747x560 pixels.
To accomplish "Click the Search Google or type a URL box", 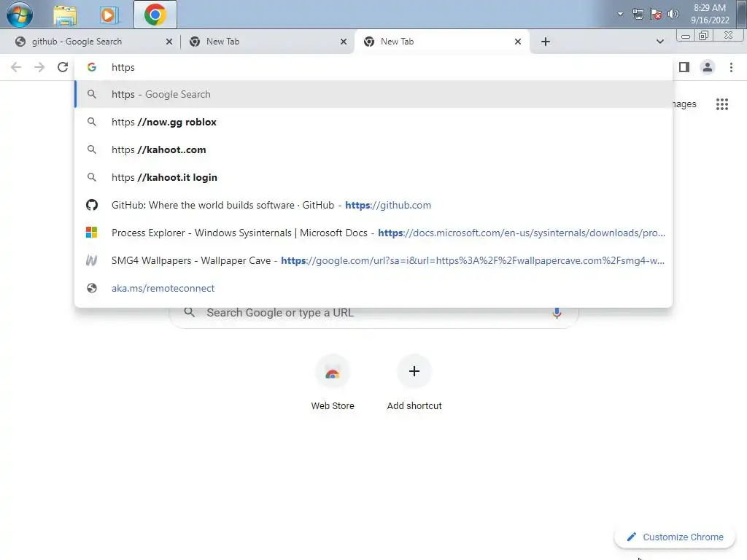I will 374,314.
